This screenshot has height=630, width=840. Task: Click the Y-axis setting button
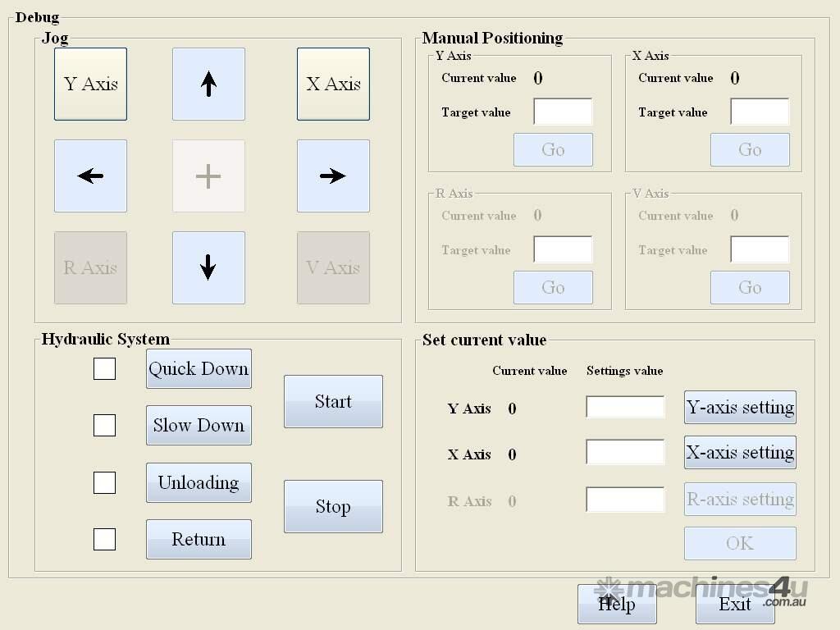point(740,407)
